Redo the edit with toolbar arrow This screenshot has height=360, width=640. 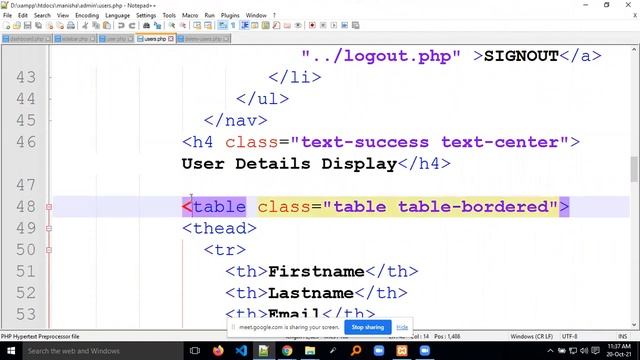point(132,25)
